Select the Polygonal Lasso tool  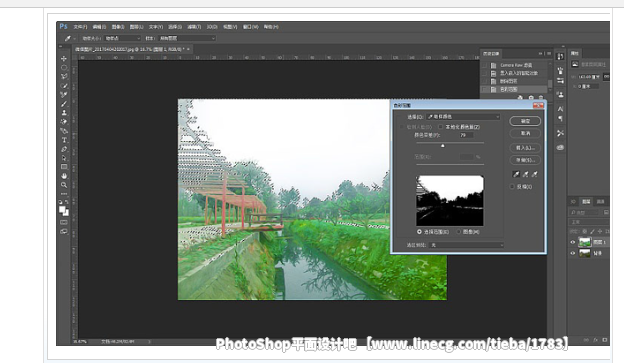tap(64, 76)
